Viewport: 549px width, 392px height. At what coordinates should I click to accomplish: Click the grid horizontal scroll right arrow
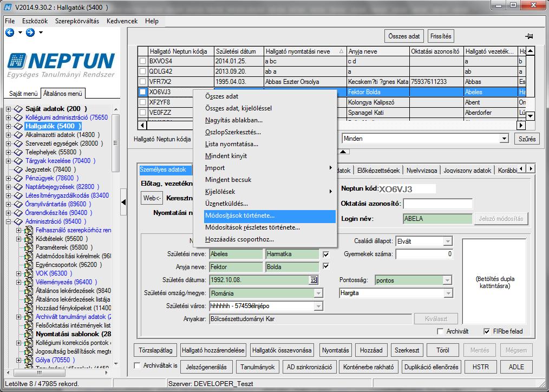point(521,125)
